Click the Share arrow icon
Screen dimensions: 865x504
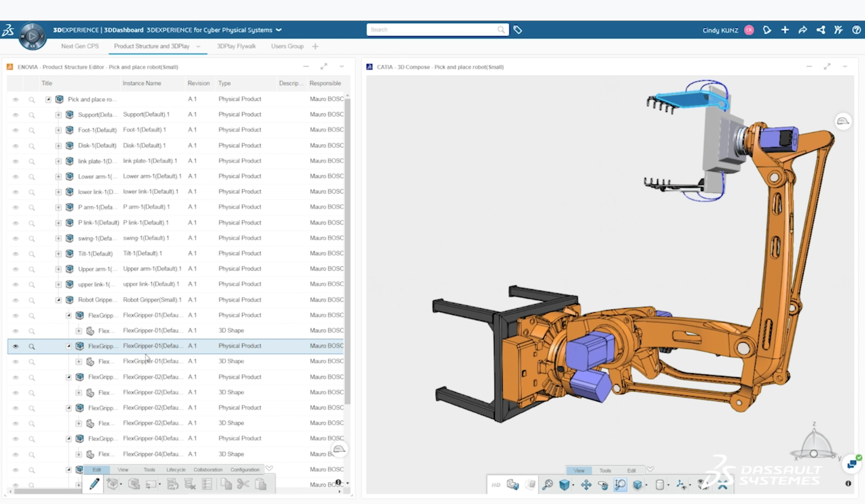(803, 30)
